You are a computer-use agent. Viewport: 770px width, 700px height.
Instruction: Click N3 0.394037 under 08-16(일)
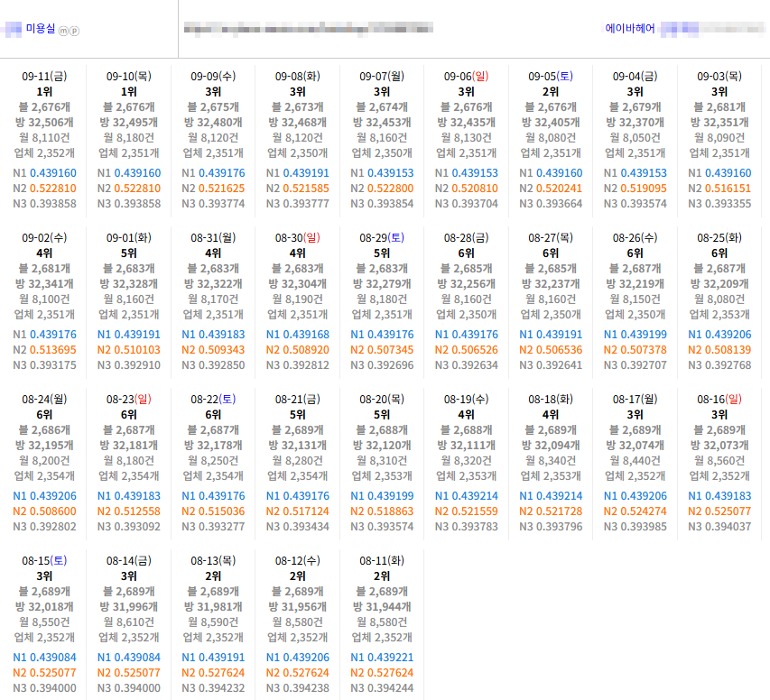719,526
